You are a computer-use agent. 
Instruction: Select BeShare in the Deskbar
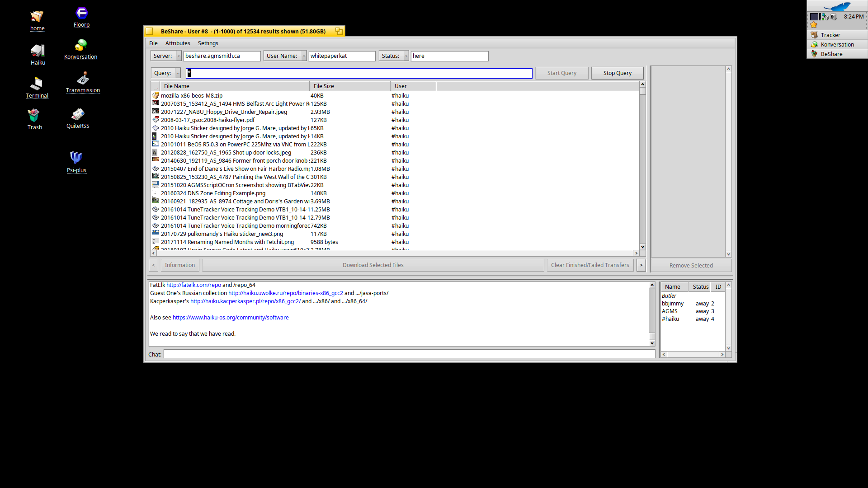pos(837,54)
